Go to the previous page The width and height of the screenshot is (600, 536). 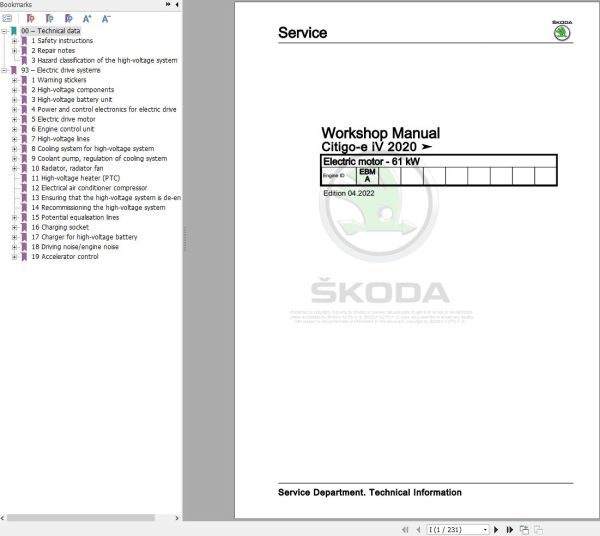tap(418, 529)
